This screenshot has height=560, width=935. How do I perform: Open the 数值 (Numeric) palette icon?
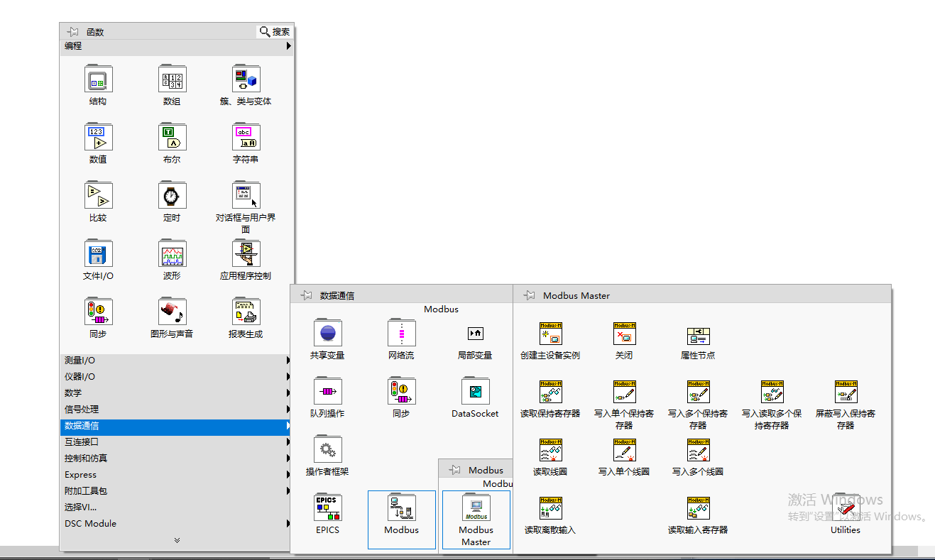(x=98, y=137)
